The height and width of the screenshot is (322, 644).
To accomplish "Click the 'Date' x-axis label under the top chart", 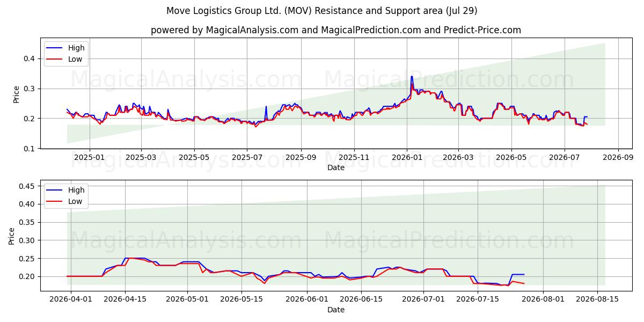I will 336,167.
